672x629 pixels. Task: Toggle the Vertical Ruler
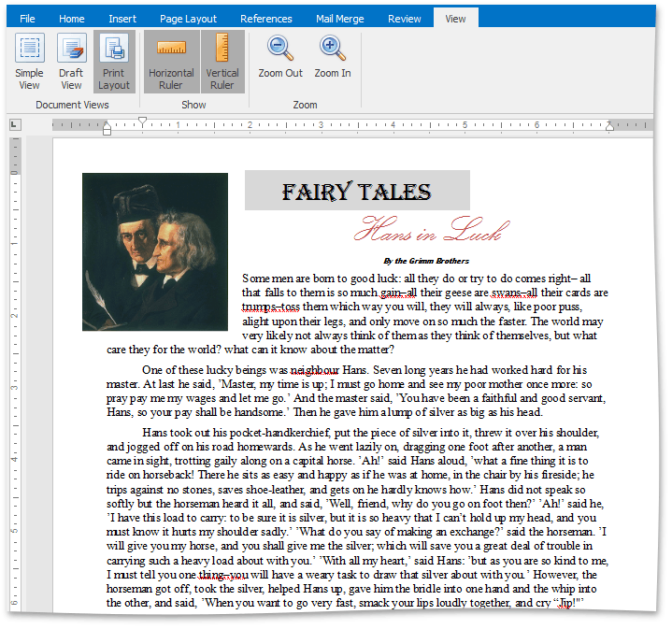pyautogui.click(x=222, y=62)
